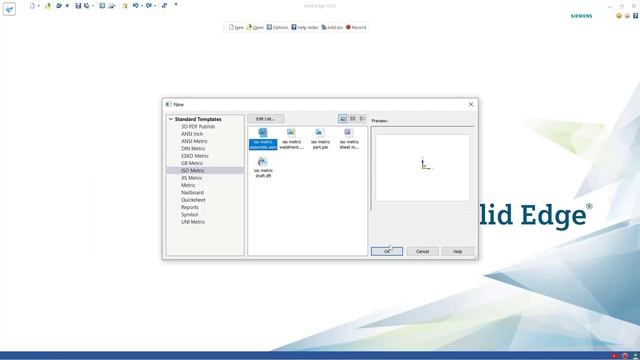640x360 pixels.
Task: Click the New document quick access icon
Action: (x=32, y=6)
